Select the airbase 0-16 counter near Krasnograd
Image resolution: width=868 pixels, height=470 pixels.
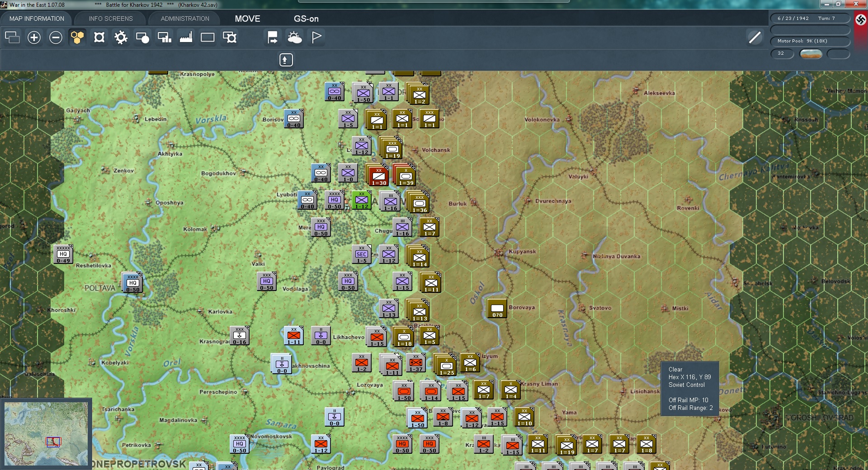pos(240,336)
